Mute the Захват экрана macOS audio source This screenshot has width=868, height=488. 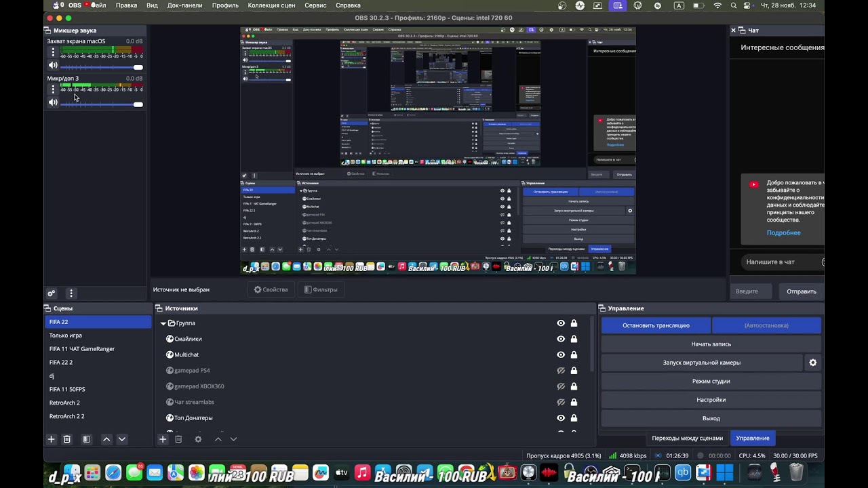pos(53,66)
